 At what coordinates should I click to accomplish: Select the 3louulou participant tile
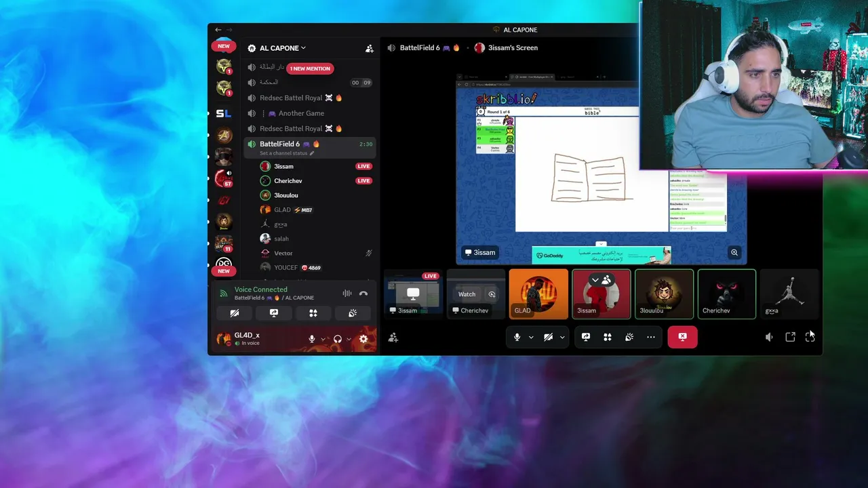[664, 293]
